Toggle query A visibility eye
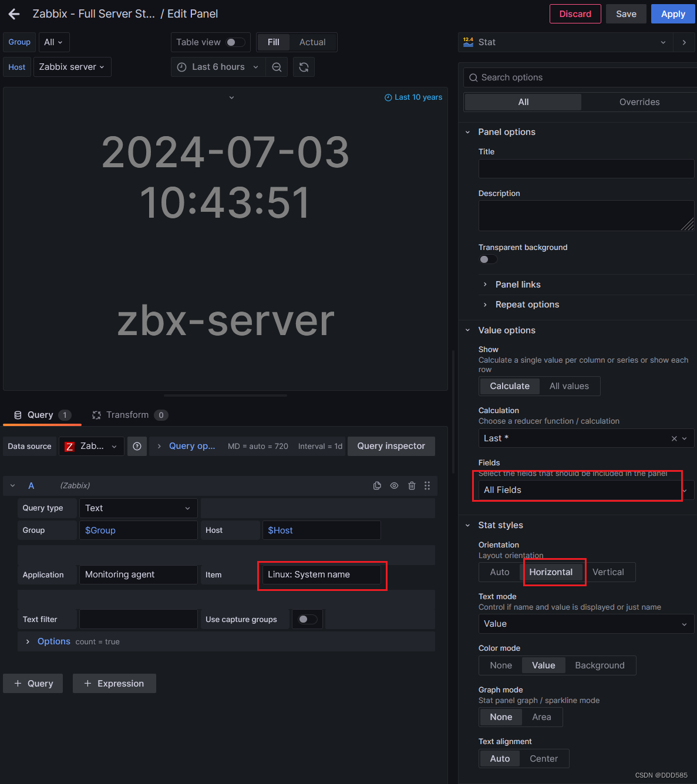 coord(394,486)
